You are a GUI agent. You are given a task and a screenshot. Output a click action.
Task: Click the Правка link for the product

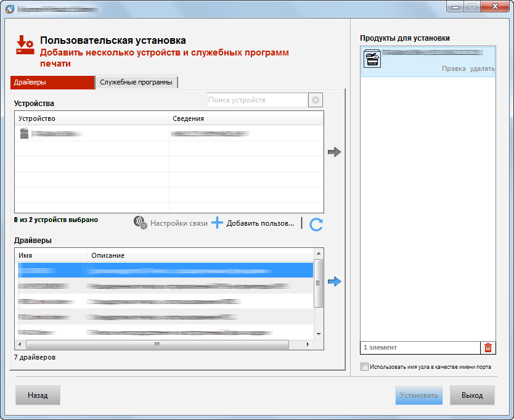(x=454, y=68)
